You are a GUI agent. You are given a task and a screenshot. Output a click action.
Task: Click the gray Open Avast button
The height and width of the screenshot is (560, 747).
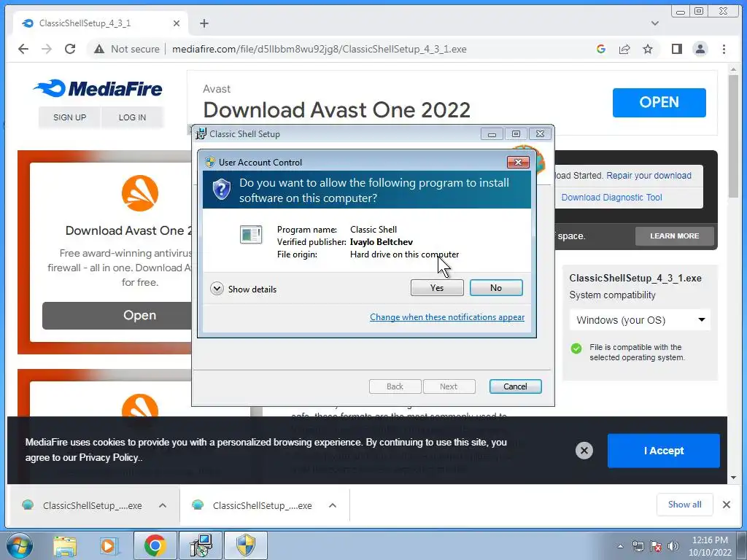pyautogui.click(x=117, y=315)
